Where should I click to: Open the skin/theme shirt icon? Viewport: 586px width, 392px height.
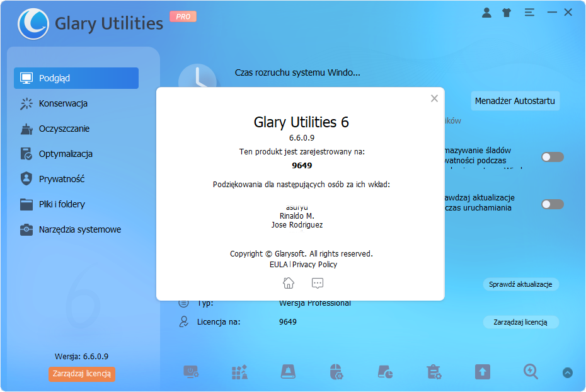(507, 13)
